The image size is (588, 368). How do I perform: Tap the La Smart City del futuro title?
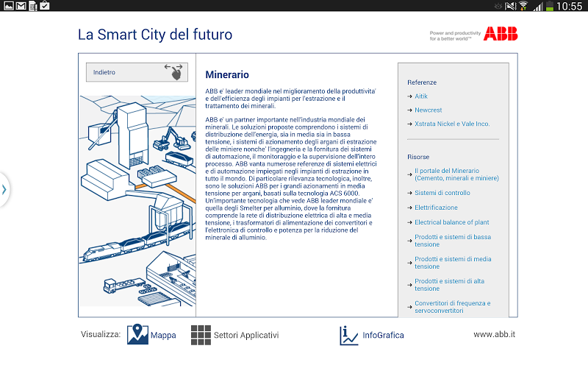point(155,35)
